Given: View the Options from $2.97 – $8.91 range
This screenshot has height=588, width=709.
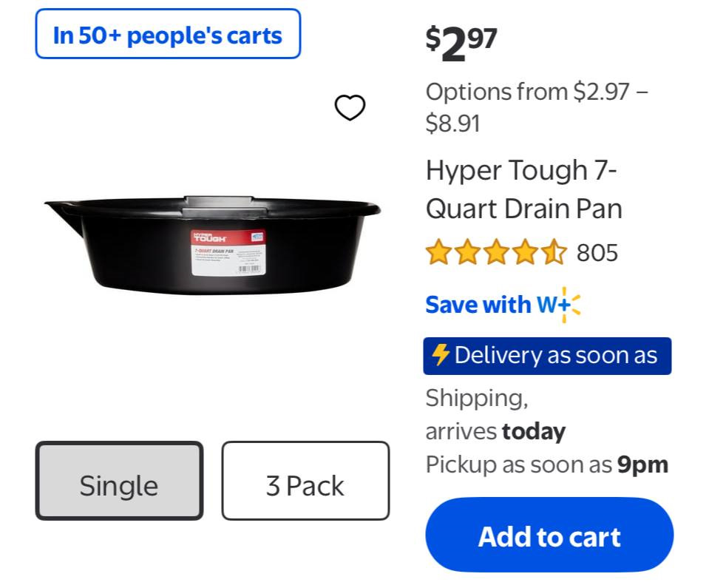Looking at the screenshot, I should 536,107.
